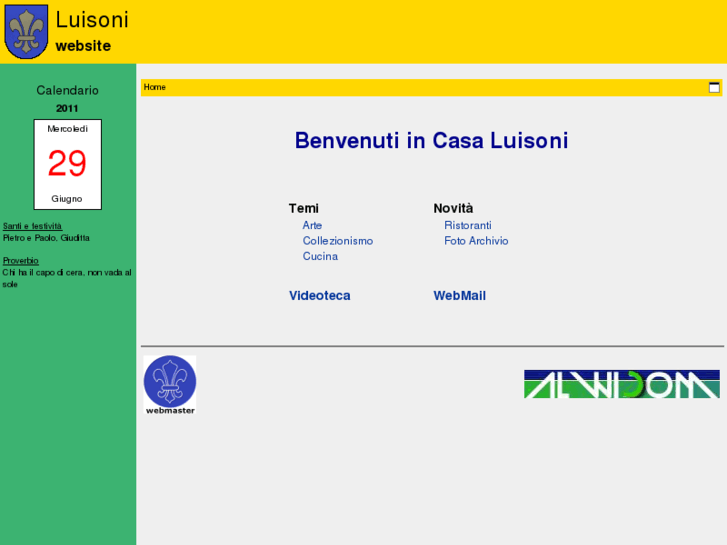The height and width of the screenshot is (545, 727).
Task: Click the 'Luisoni' site title
Action: (x=92, y=20)
